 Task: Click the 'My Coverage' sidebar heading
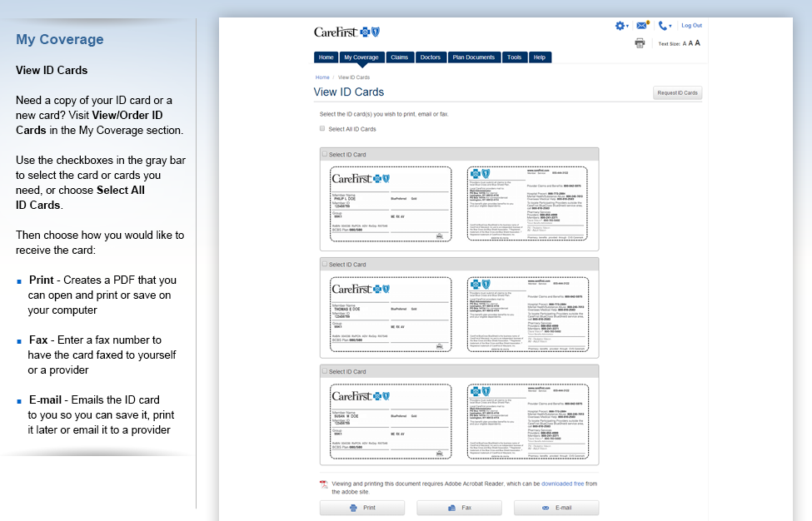(60, 39)
